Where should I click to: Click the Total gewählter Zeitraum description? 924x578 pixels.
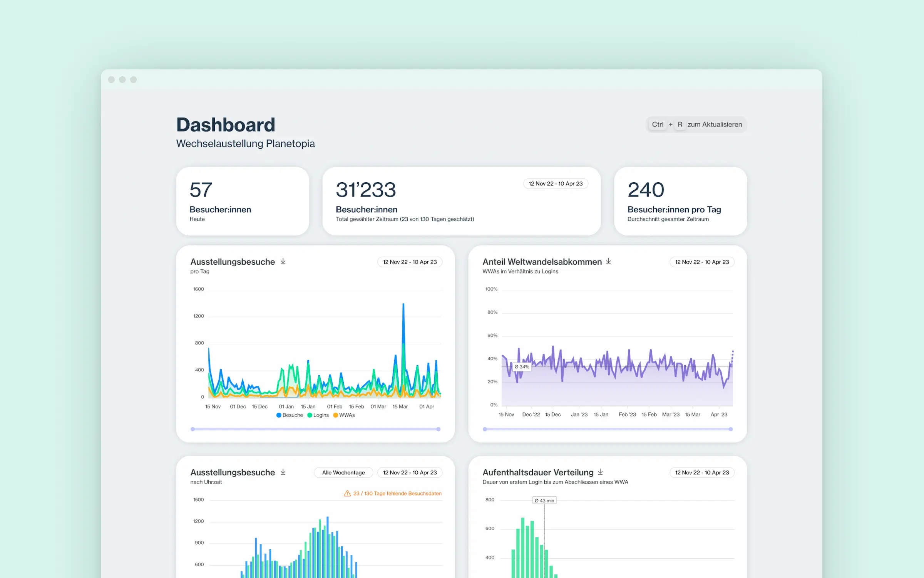(405, 219)
